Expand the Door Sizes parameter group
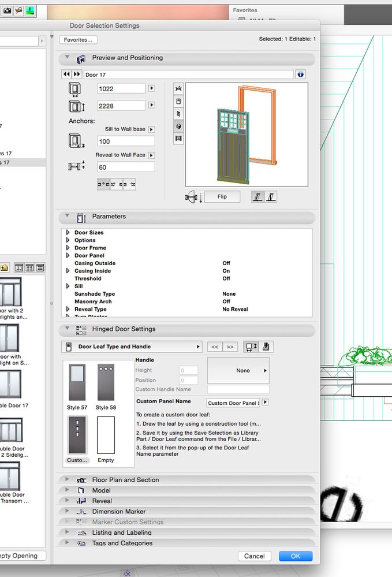Screen dimensions: 392x577 (68, 233)
